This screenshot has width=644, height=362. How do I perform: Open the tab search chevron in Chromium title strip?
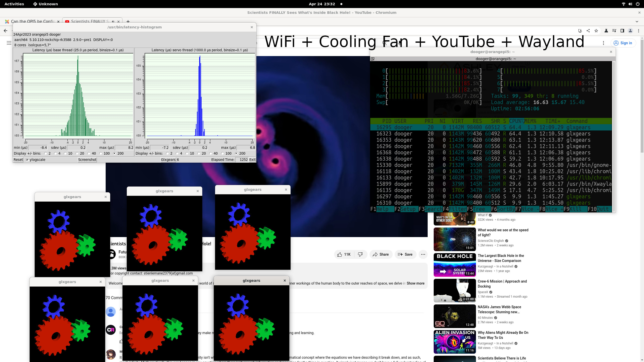coord(637,22)
